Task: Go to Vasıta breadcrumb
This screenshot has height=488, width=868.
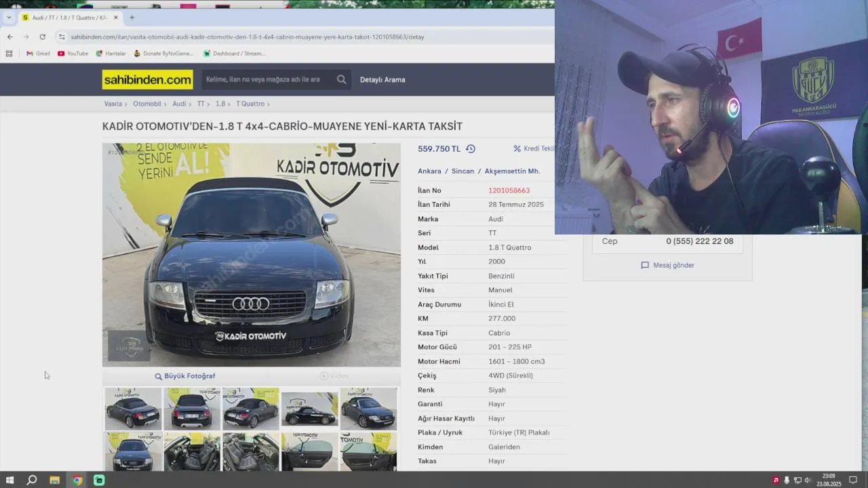Action: click(113, 104)
